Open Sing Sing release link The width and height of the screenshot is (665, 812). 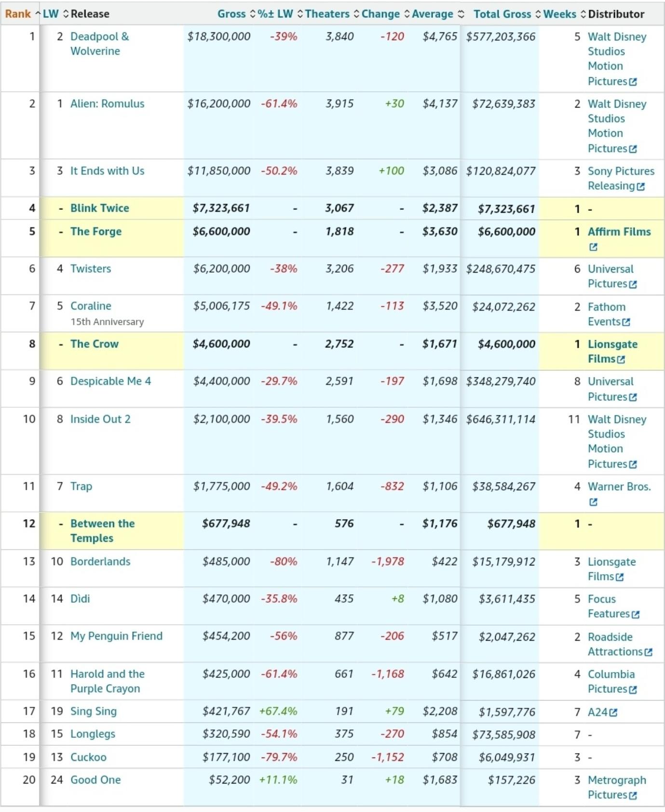tap(94, 711)
